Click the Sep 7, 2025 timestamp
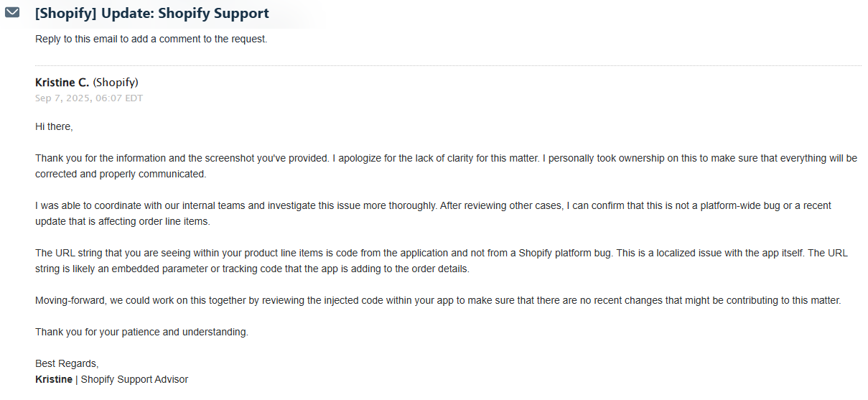Screen dimensions: 868x400 [88, 98]
